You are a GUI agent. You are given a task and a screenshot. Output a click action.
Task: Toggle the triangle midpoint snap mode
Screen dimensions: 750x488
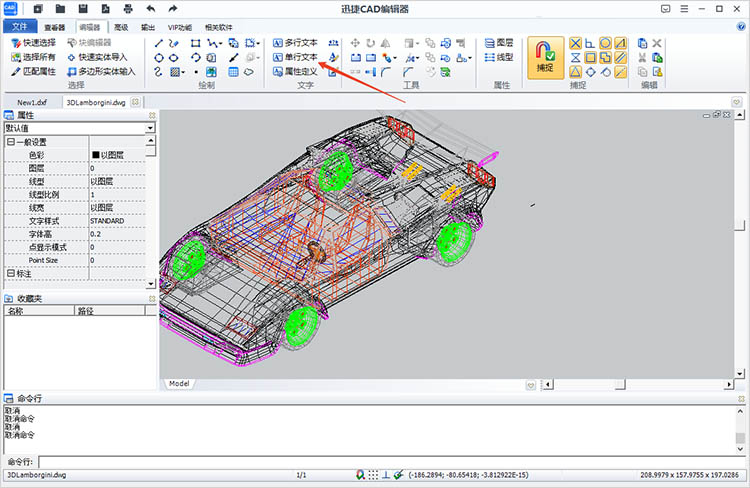[575, 72]
